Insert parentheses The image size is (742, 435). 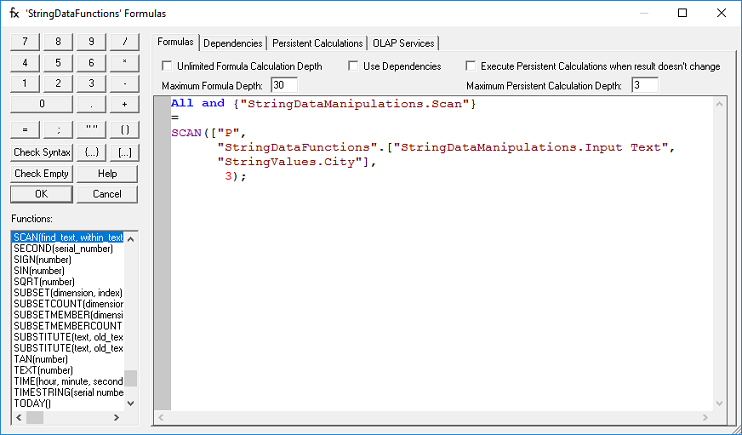tap(124, 130)
